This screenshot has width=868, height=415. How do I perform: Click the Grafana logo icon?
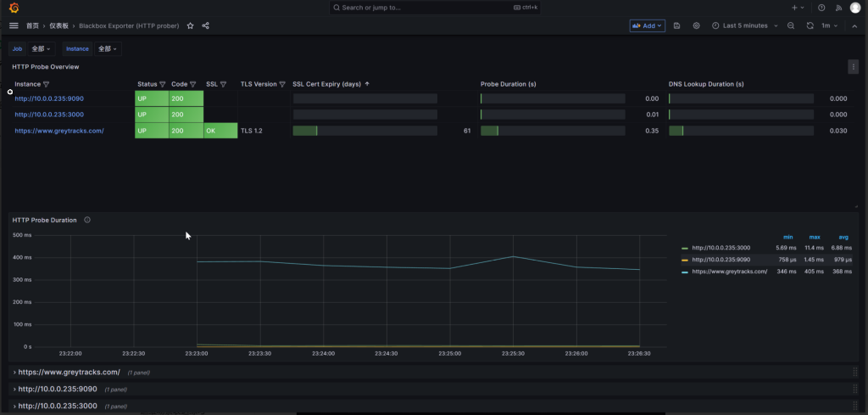pos(14,8)
